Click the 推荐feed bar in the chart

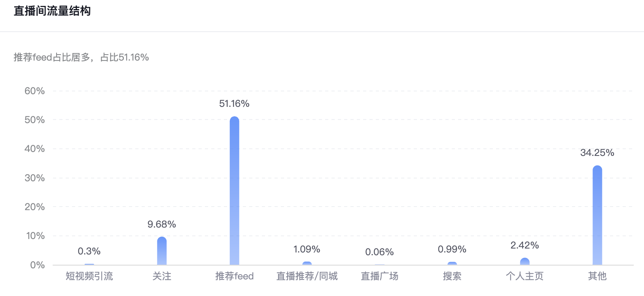pyautogui.click(x=235, y=191)
